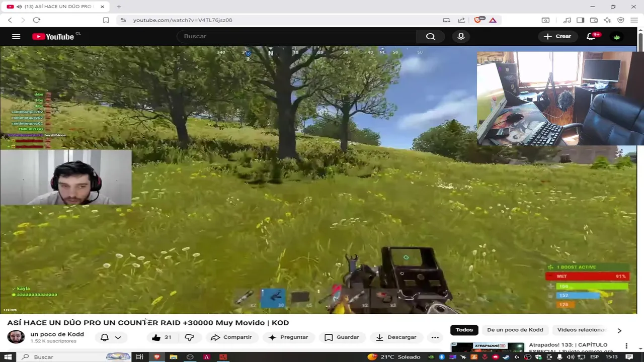
Task: Open the YouTube guide hamburger menu
Action: (x=16, y=36)
